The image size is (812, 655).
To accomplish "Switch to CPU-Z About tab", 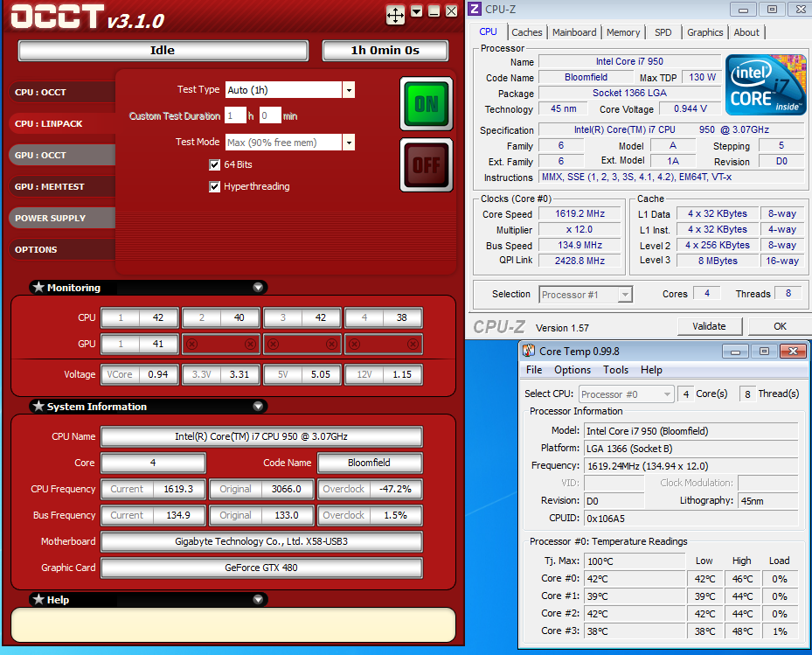I will click(746, 32).
